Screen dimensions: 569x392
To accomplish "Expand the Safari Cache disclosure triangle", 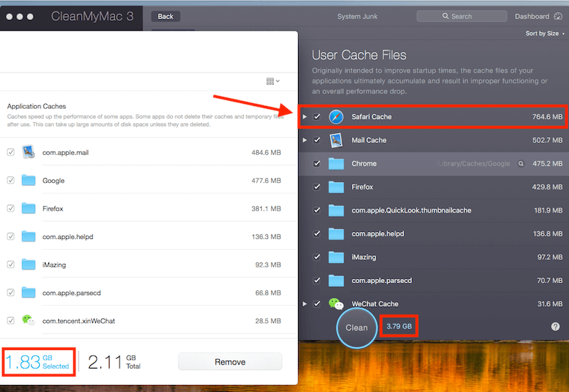I will pos(305,117).
